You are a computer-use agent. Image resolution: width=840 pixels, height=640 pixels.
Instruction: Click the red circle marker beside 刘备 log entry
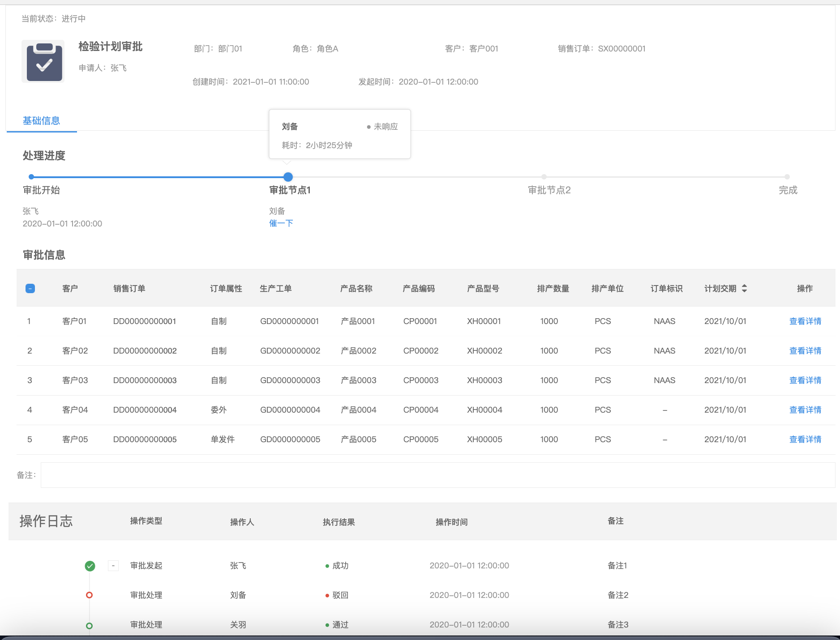89,595
